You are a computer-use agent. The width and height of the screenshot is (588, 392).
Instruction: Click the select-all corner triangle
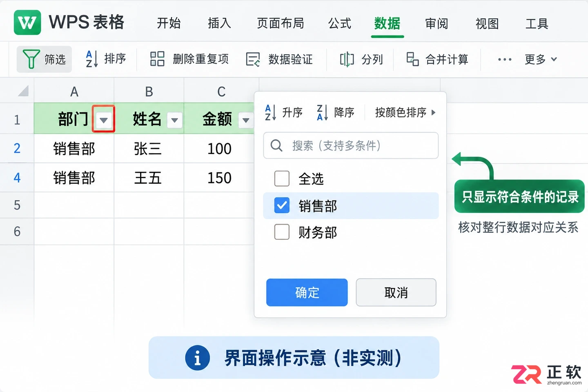point(23,91)
